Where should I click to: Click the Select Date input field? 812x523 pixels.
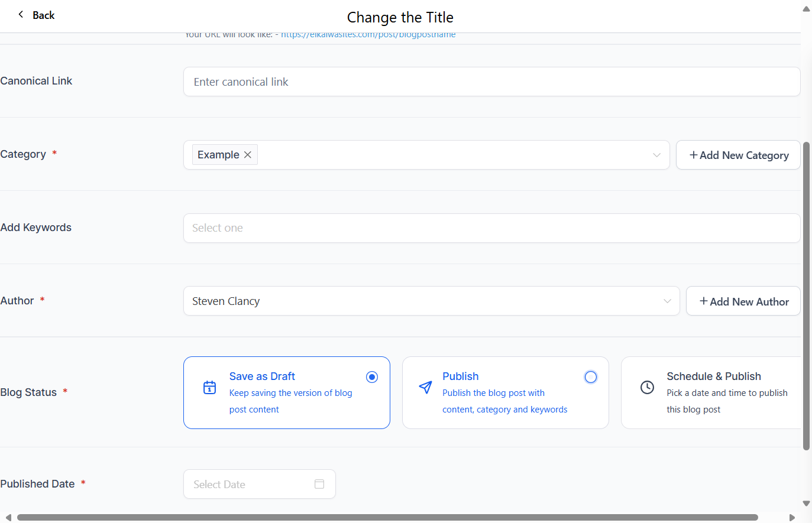[x=260, y=484]
